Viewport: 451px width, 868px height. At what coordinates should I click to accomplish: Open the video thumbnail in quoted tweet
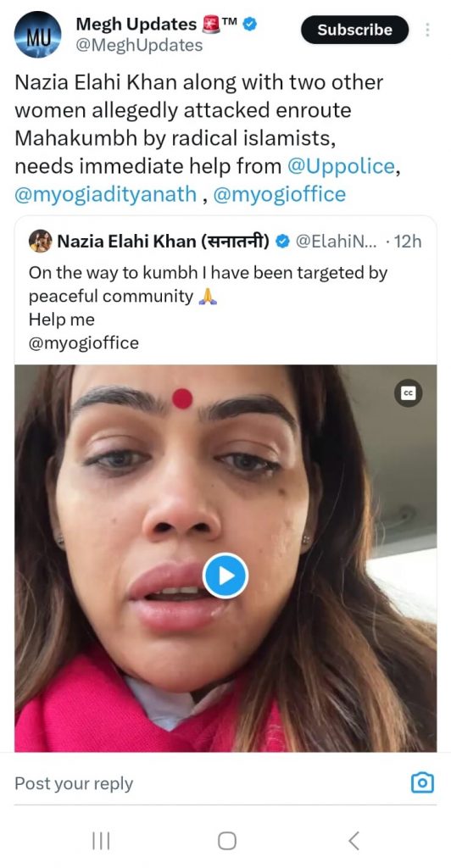(x=225, y=558)
